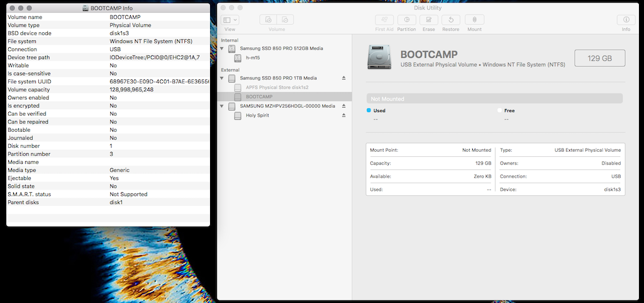Click the Connection USB value in details table

point(616,176)
